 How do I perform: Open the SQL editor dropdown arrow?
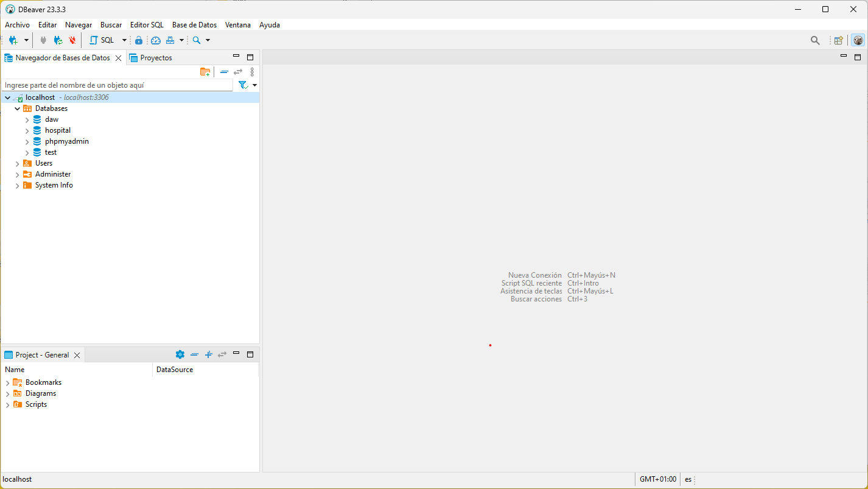124,40
